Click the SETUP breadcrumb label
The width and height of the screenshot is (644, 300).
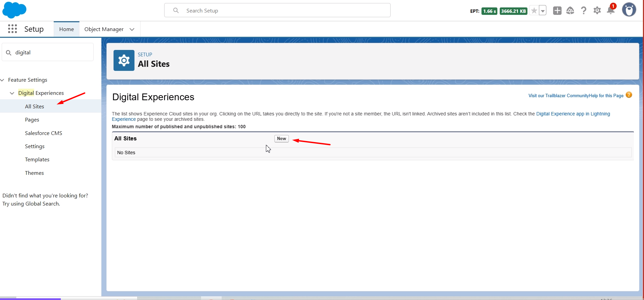tap(145, 55)
